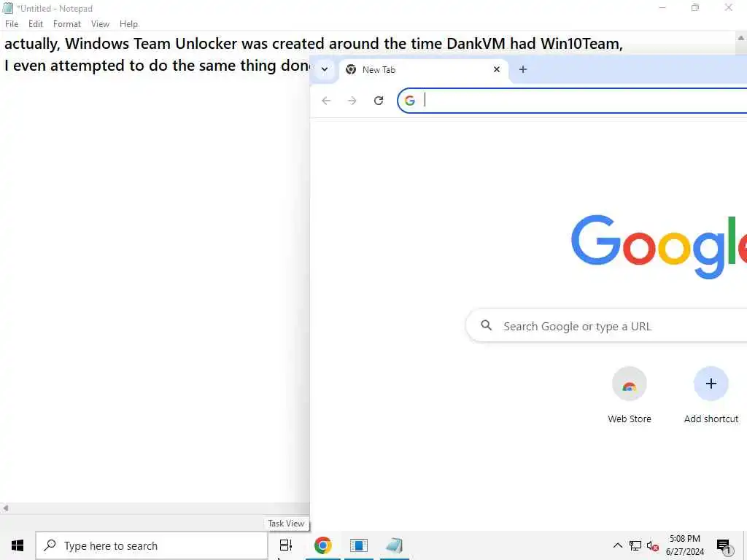Click the word Unlocker in Notepad text
747x560 pixels.
(x=206, y=44)
